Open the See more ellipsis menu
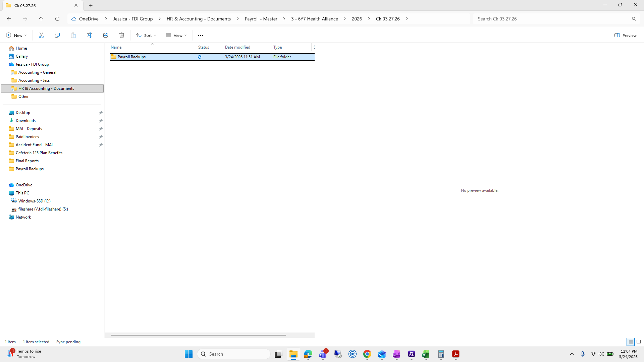Viewport: 644px width, 362px height. click(x=200, y=35)
